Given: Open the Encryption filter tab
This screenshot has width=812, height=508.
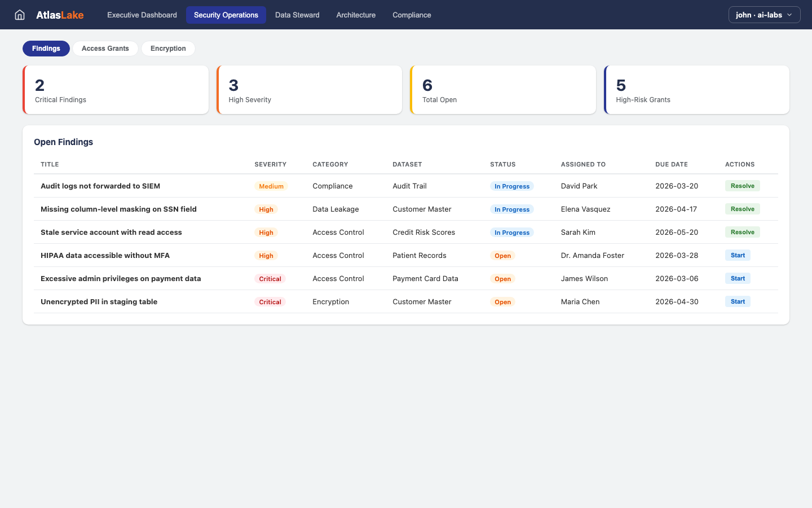Looking at the screenshot, I should coord(168,49).
